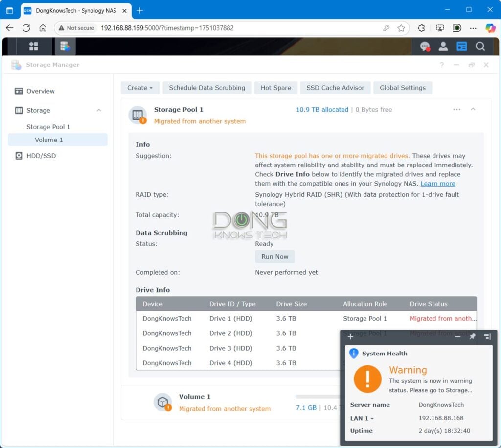
Task: Click the Volume 1 cube icon
Action: tap(162, 401)
